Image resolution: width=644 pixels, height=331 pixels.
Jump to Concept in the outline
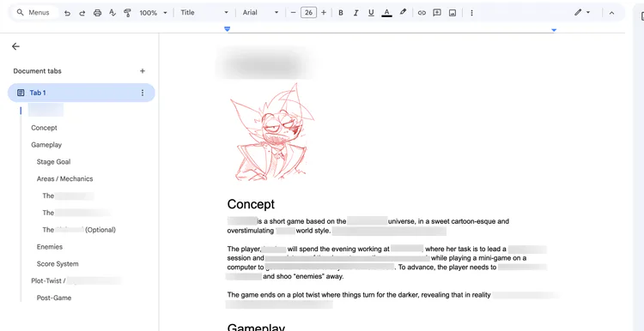44,128
